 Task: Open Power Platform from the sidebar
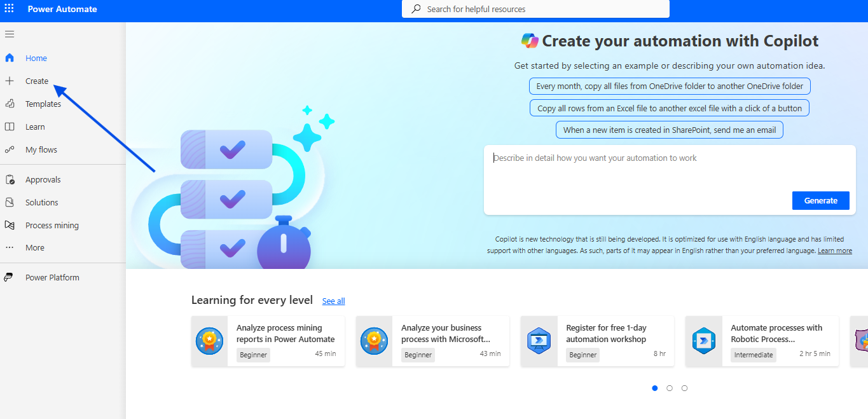[52, 277]
